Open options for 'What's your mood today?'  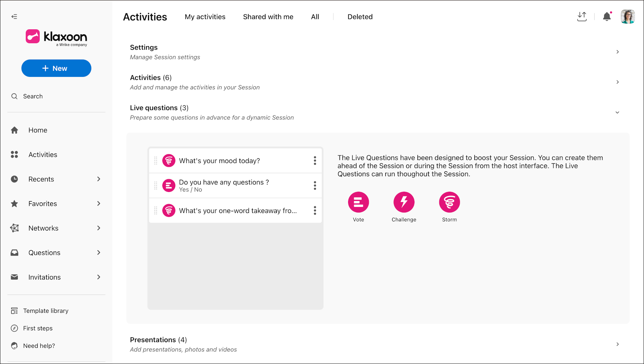315,161
